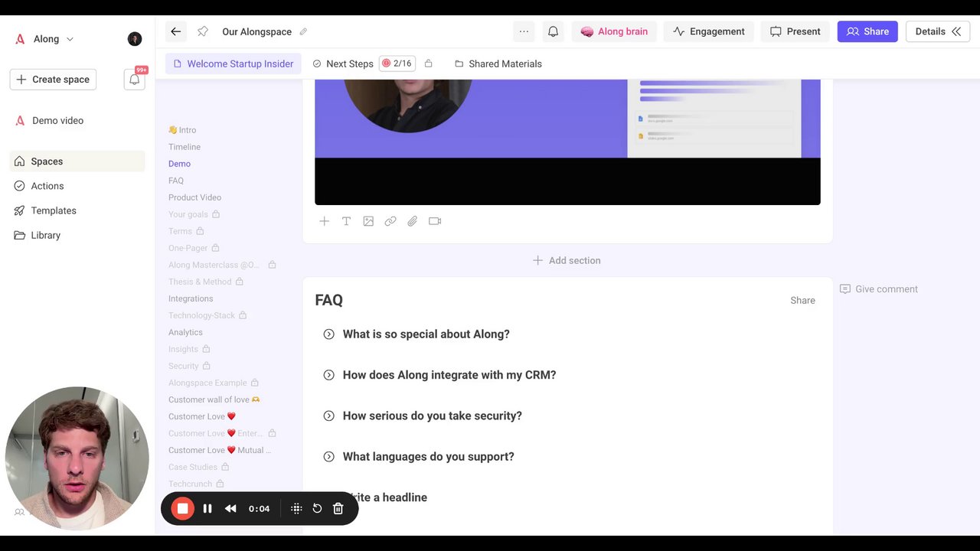Click the presenter webcam bubble

coord(77,458)
